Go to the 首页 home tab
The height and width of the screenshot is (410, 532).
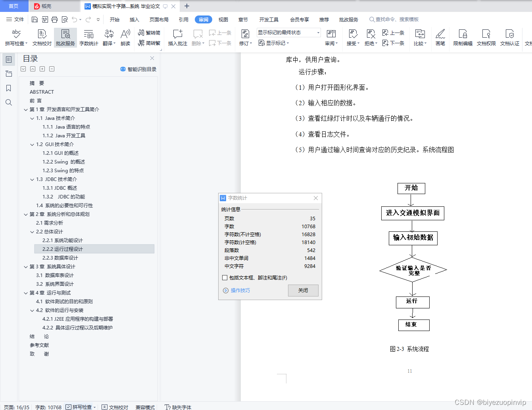(14, 6)
